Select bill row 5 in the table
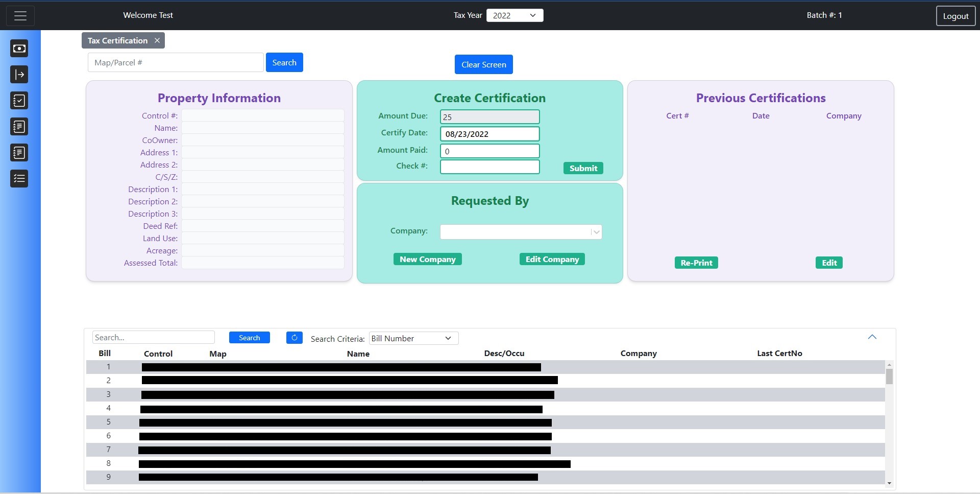 (x=485, y=422)
